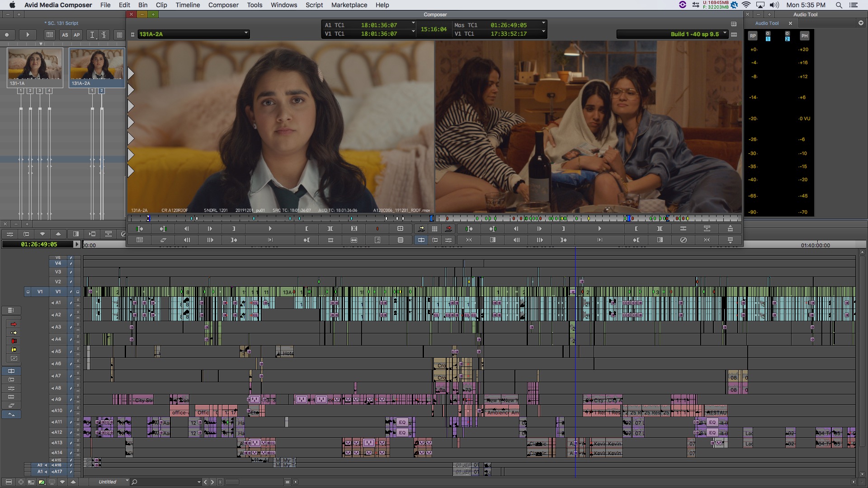Click timecode display 01:26:49:05 in timeline

pos(39,244)
